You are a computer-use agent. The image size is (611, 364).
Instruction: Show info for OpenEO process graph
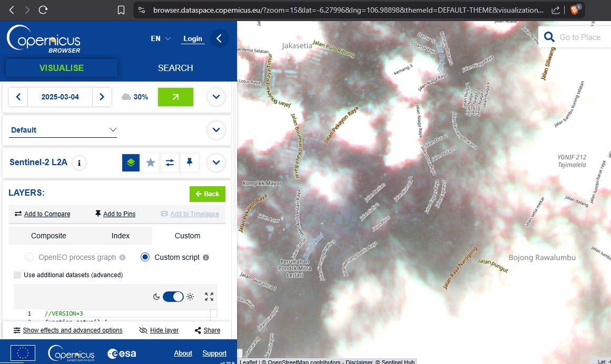click(x=122, y=258)
